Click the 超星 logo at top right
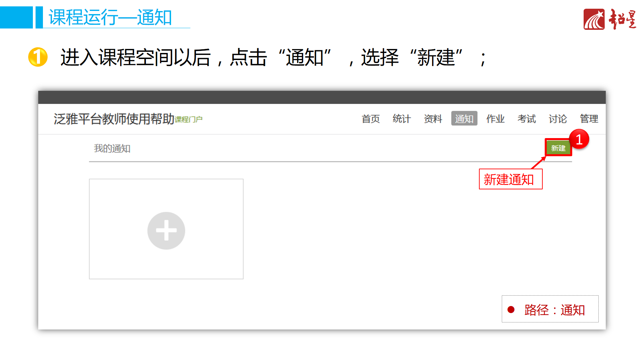 [610, 19]
